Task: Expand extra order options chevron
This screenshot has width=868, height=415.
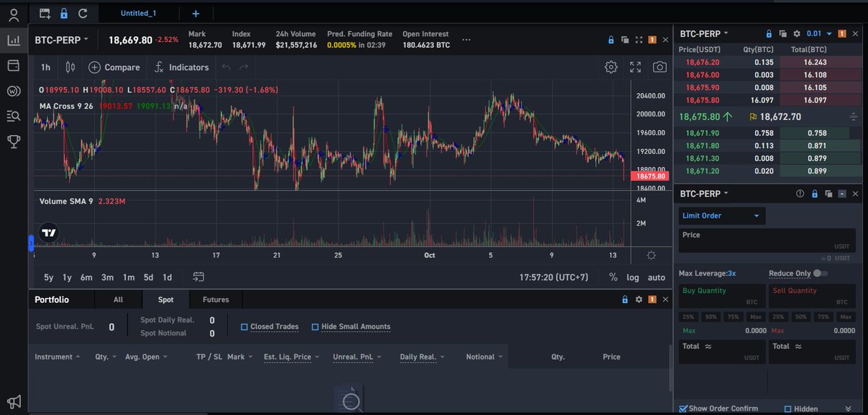Action: [x=848, y=409]
